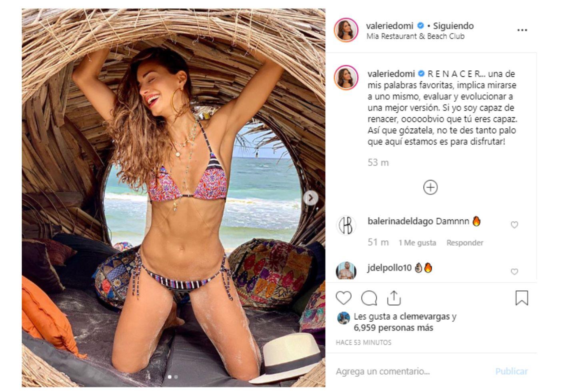576x392 pixels.
Task: Open the three-dot more options menu
Action: click(522, 30)
